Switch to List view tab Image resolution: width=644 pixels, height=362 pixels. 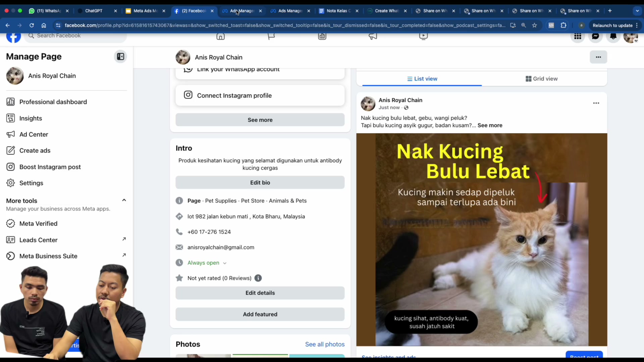tap(422, 79)
